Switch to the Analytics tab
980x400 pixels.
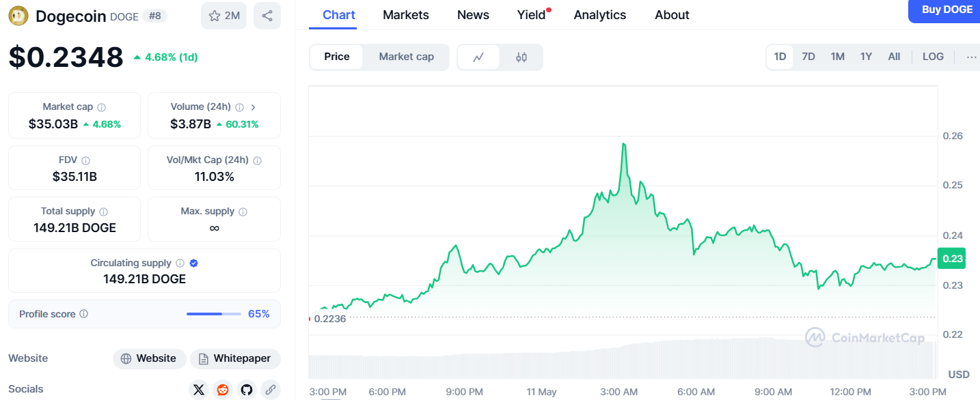click(x=600, y=15)
